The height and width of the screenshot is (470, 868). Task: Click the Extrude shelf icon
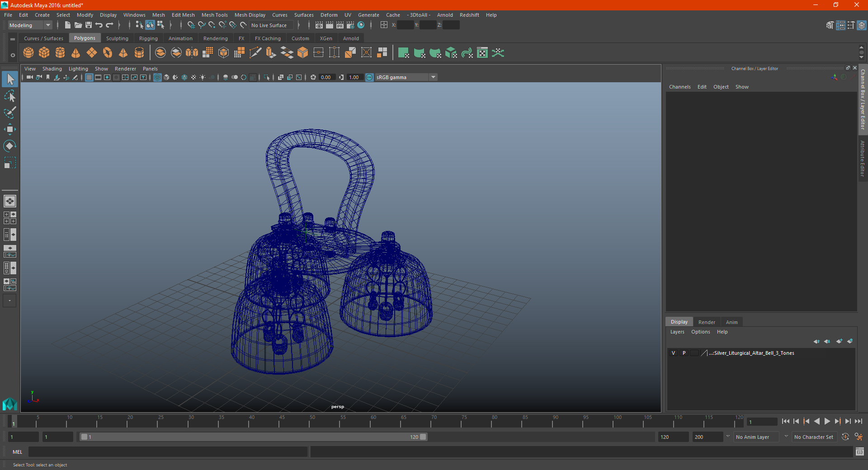click(x=271, y=53)
